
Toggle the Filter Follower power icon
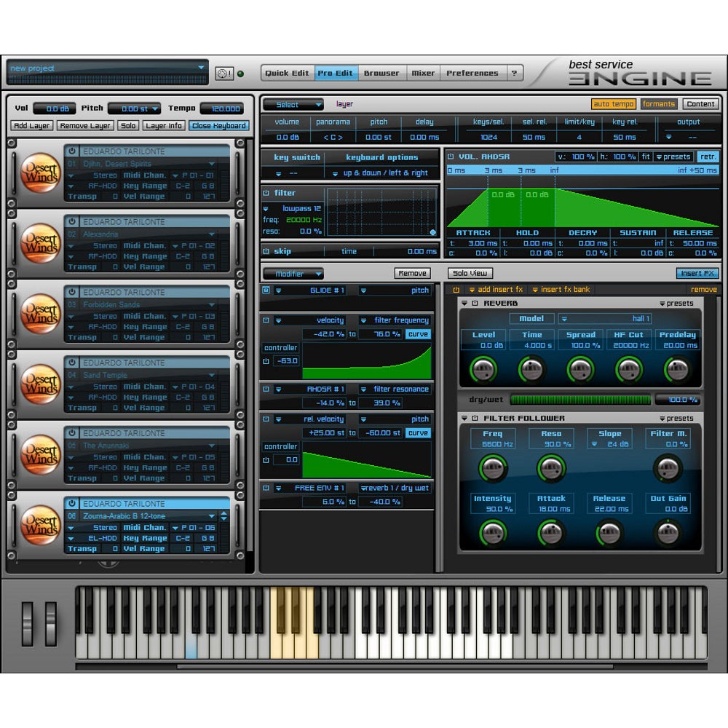pyautogui.click(x=475, y=419)
